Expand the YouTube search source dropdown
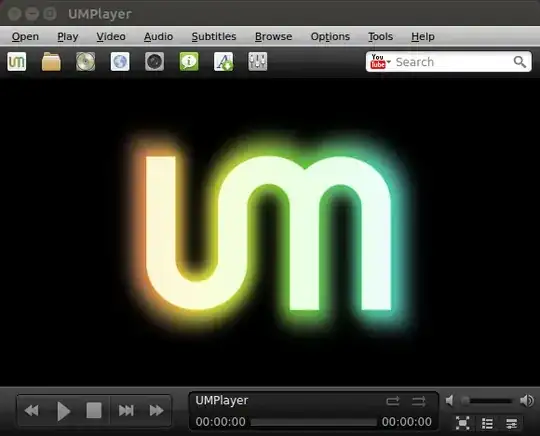The image size is (540, 436). point(381,62)
